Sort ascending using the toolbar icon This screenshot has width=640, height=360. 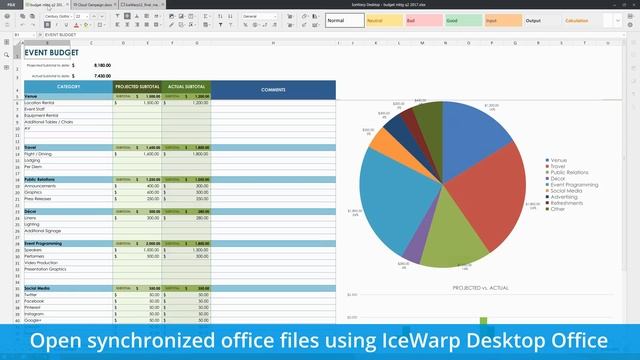(x=220, y=16)
